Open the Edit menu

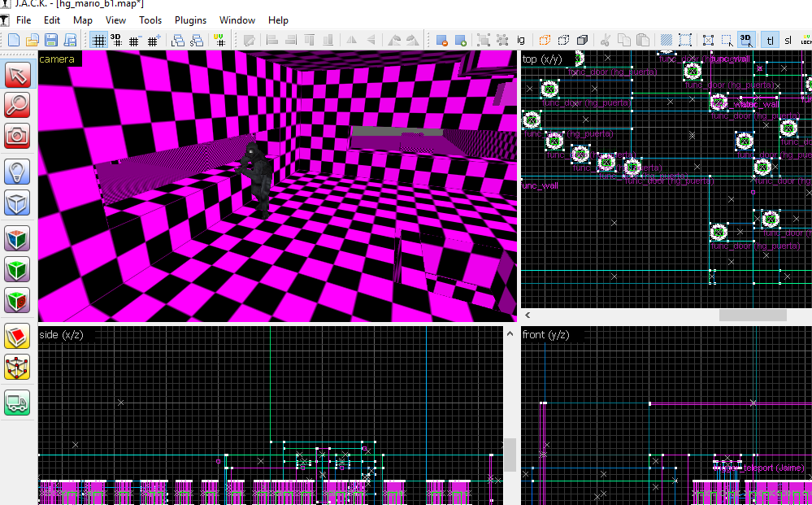(x=52, y=20)
